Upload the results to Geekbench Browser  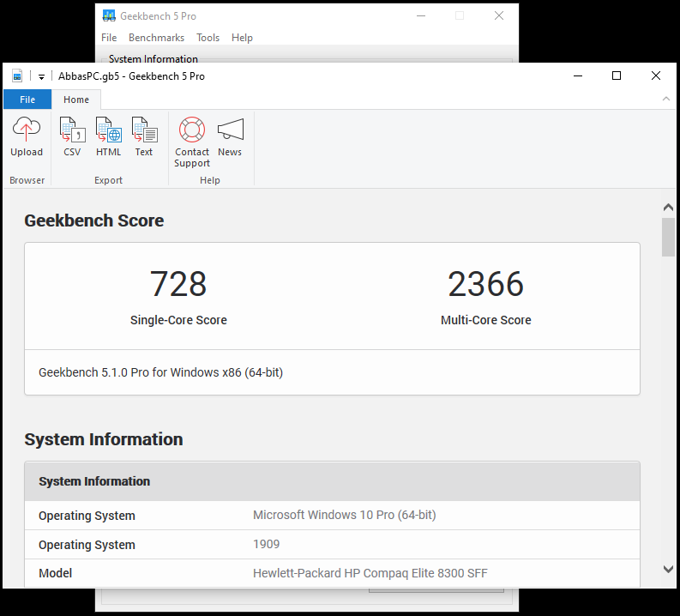27,136
